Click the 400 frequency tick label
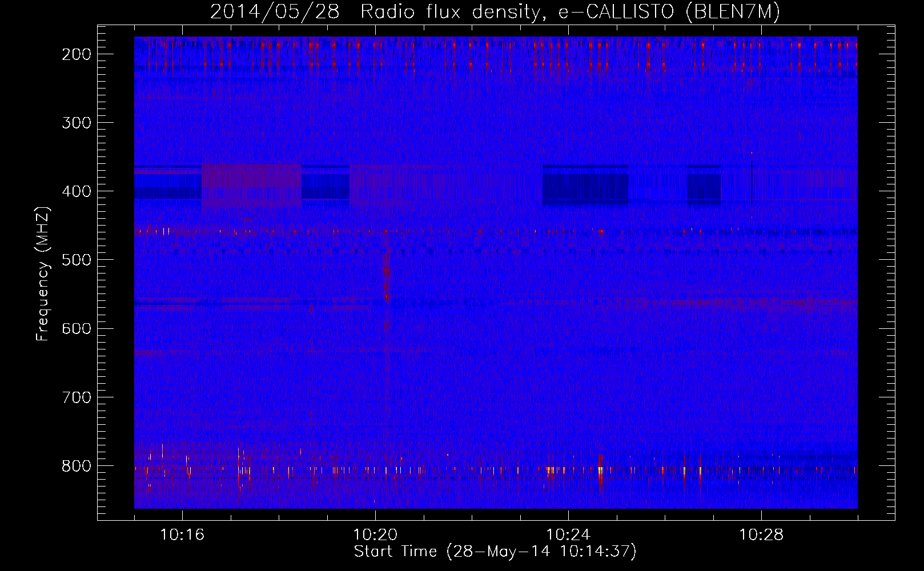 point(76,191)
